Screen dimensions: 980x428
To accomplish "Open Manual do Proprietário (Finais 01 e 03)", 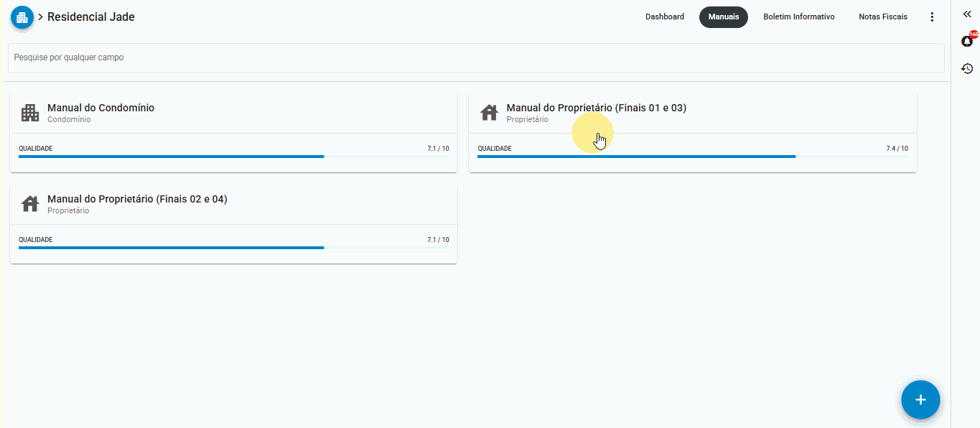I will (596, 108).
